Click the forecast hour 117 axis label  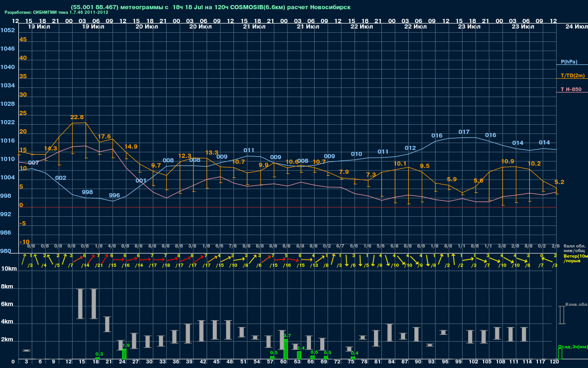click(541, 362)
